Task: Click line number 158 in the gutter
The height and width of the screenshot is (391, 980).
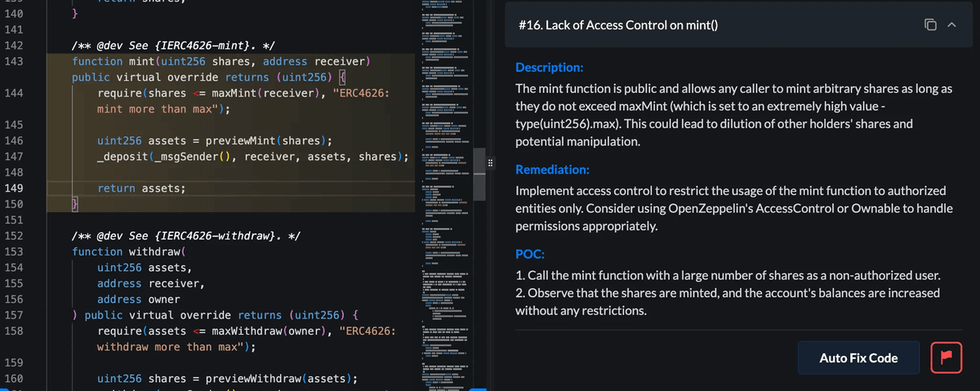Action: [x=14, y=331]
